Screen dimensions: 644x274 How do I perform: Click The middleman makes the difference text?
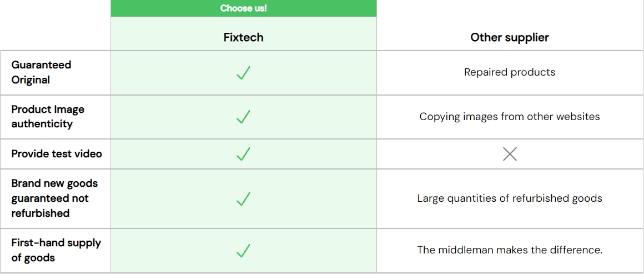[x=510, y=250]
